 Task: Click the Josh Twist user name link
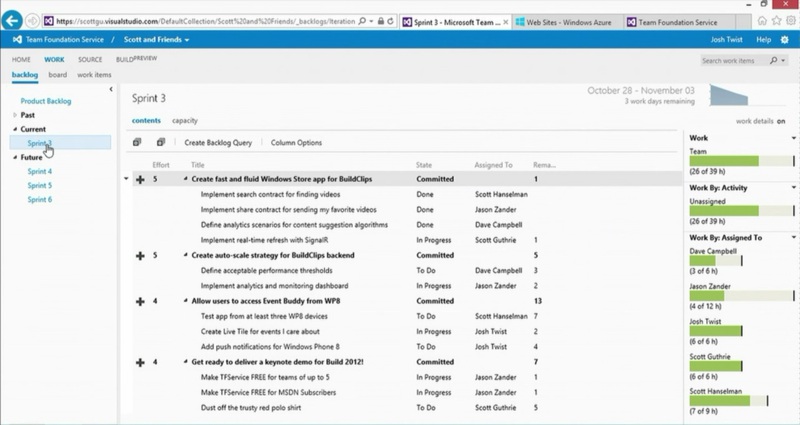[x=727, y=39]
